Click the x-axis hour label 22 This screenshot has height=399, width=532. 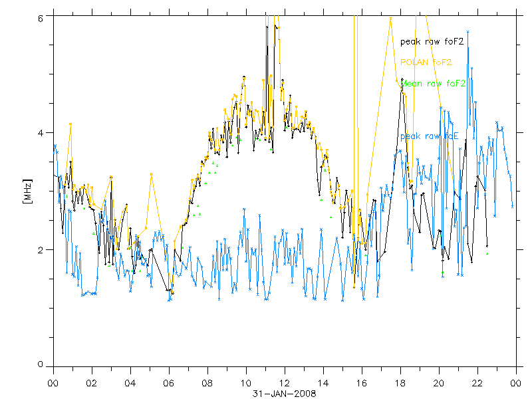pyautogui.click(x=477, y=384)
